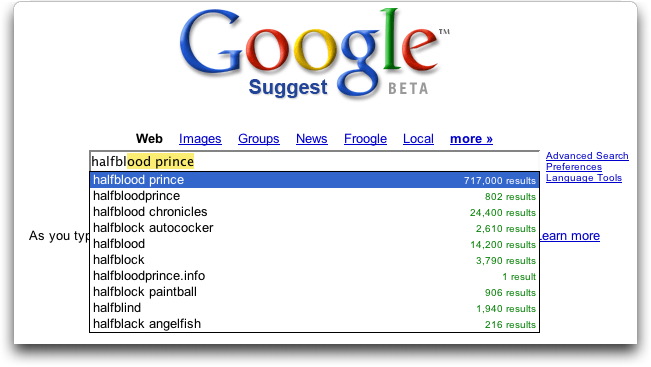
Task: Open the 'more »' services link
Action: point(471,139)
